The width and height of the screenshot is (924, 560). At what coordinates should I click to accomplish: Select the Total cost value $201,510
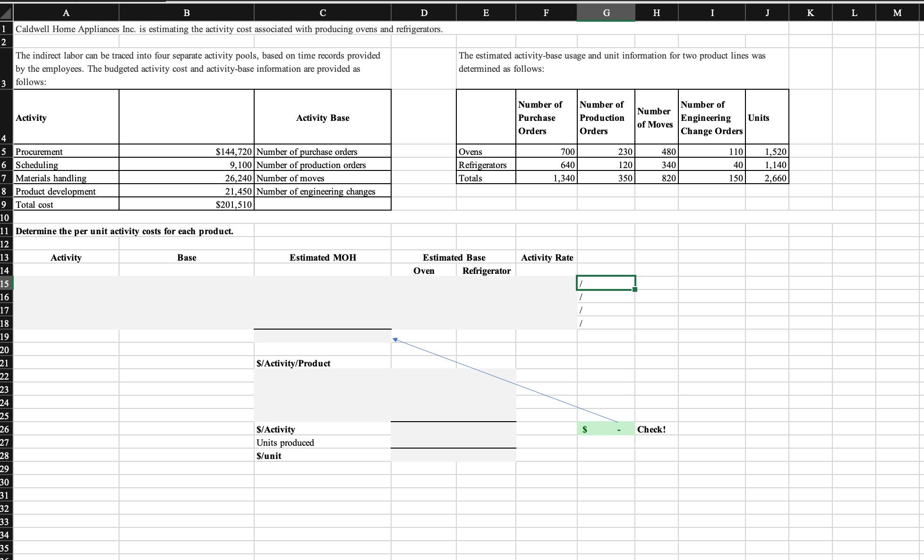click(187, 204)
